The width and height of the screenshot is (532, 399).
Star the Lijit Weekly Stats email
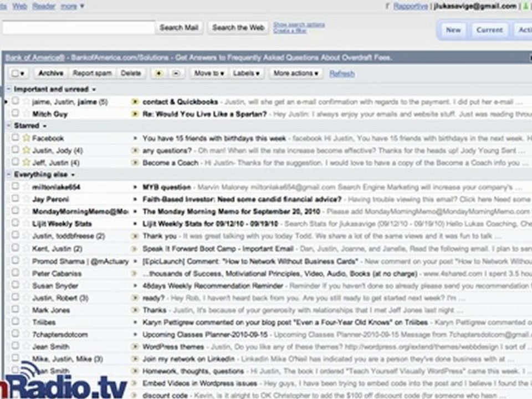click(26, 223)
